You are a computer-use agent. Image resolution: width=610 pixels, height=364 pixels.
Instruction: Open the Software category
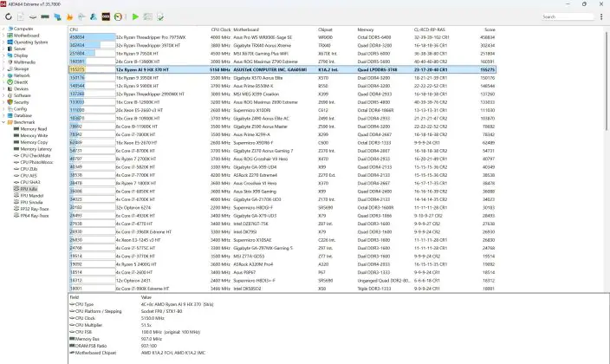tap(23, 95)
